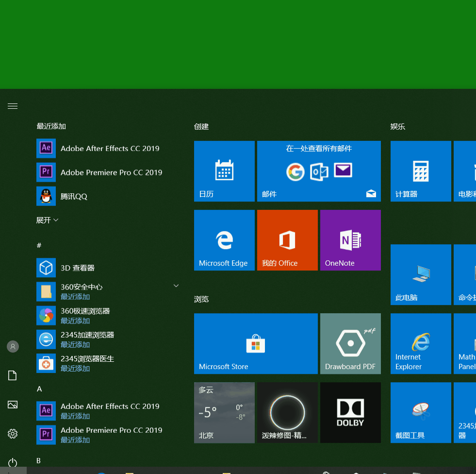Open the 邮件 mail tile
476x474 pixels.
point(319,171)
